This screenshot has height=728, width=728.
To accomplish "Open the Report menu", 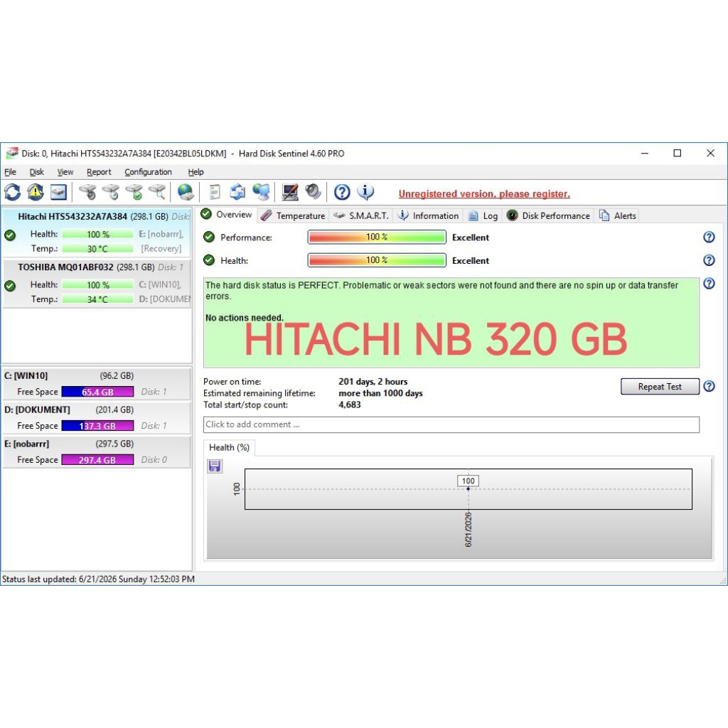I will tap(99, 172).
